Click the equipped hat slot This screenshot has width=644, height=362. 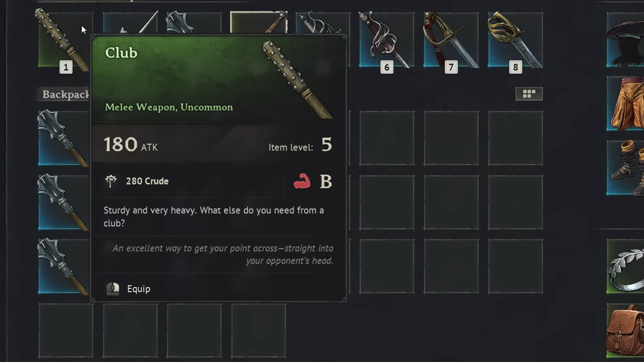pyautogui.click(x=625, y=39)
